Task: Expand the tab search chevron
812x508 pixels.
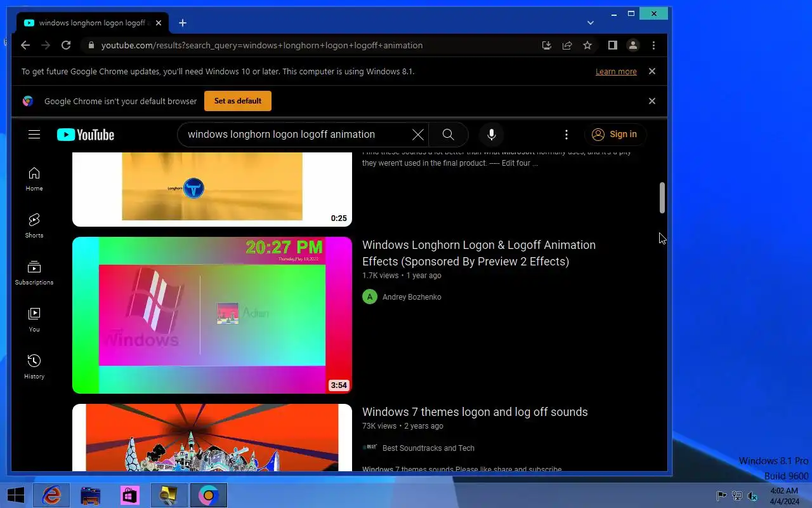Action: point(591,23)
